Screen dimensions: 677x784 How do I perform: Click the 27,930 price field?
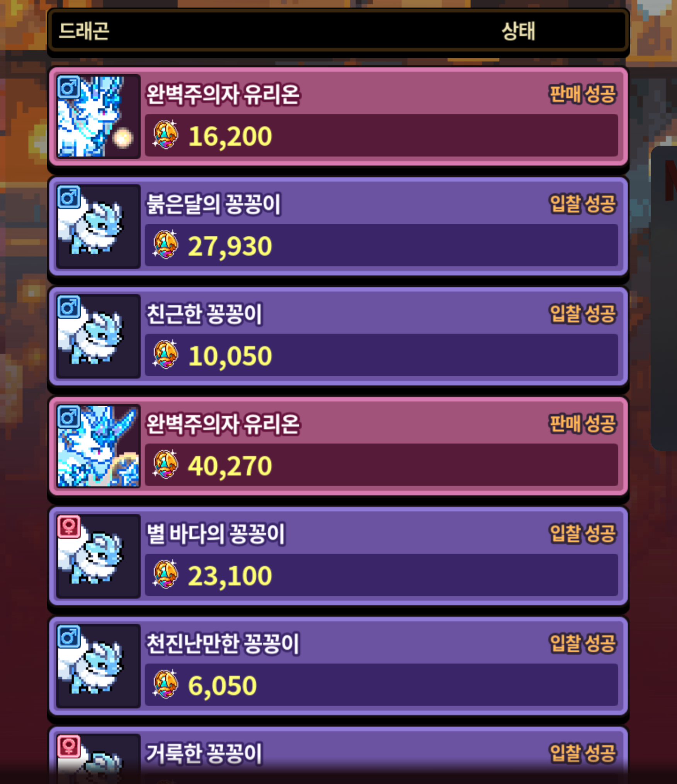coord(381,245)
